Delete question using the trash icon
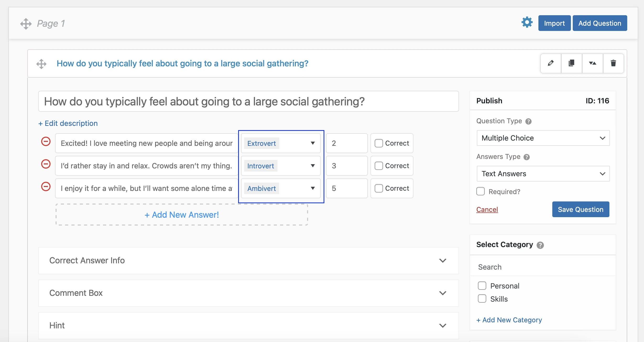644x342 pixels. [613, 63]
